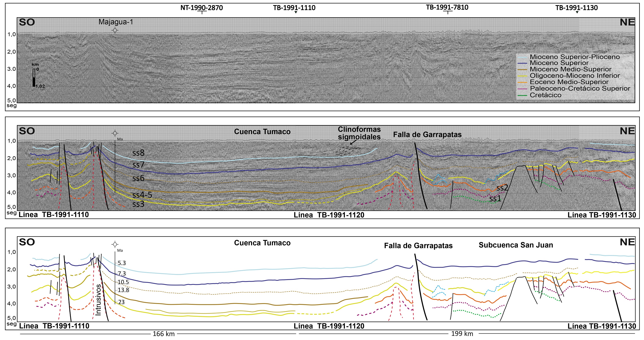Click the TB-1991-1110 triangle marker at top

[x=296, y=13]
